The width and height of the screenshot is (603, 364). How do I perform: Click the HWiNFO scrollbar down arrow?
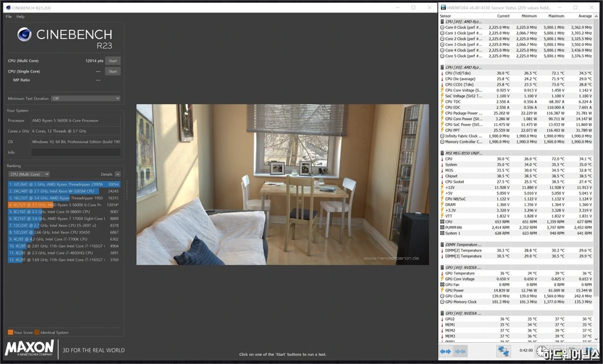click(597, 339)
